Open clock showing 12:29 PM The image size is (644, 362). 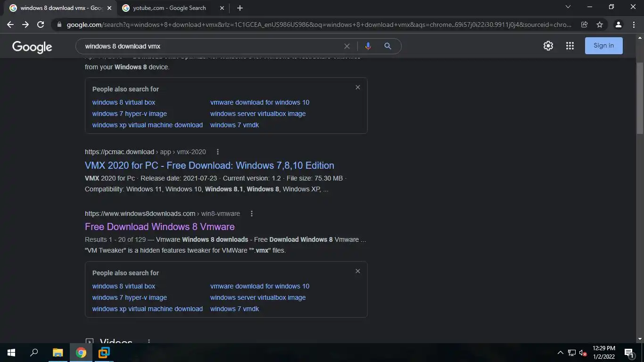[604, 353]
